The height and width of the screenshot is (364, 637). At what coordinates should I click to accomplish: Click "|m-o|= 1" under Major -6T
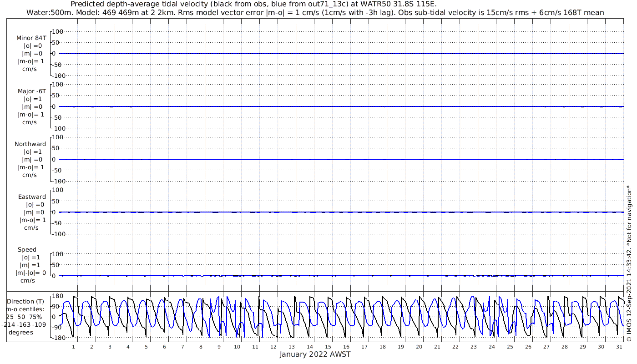[x=31, y=114]
